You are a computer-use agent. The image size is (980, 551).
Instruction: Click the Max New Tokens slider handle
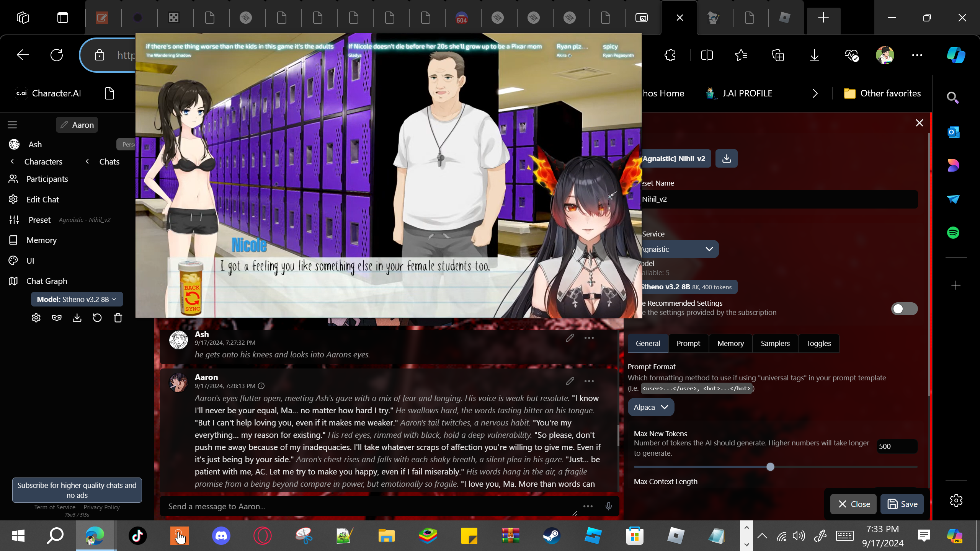[x=770, y=467]
